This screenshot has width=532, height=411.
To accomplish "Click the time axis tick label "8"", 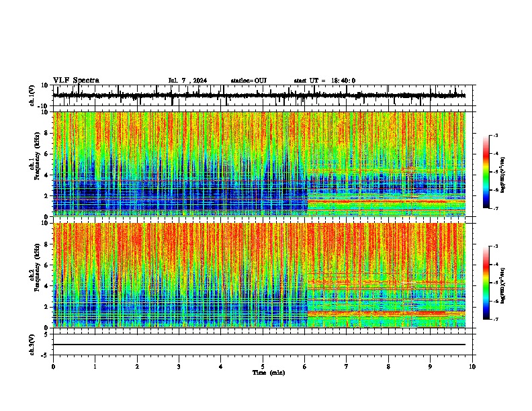I will click(388, 367).
